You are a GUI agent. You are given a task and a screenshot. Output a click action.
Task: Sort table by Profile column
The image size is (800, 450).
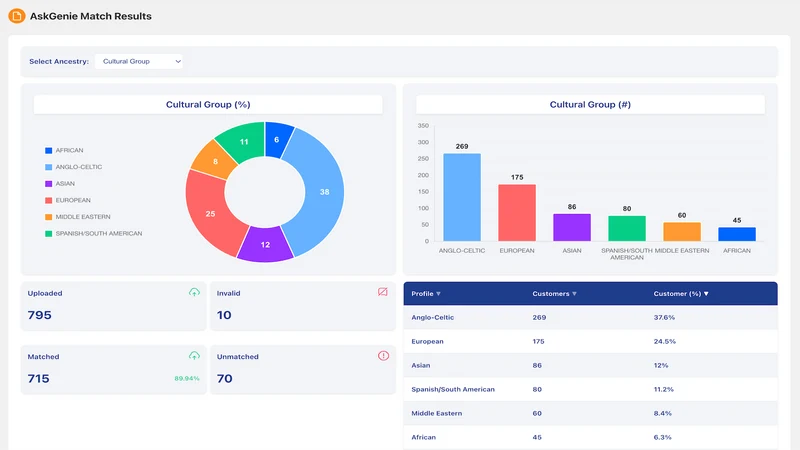(426, 294)
